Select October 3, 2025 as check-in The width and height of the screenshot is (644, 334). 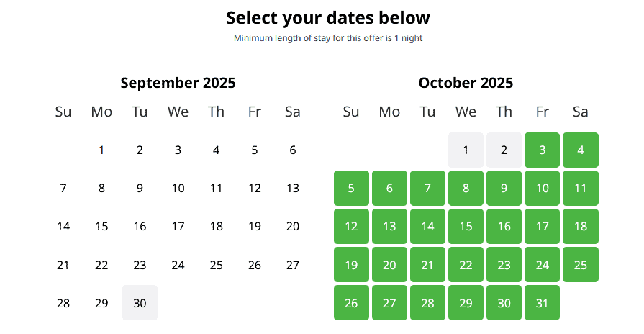pyautogui.click(x=542, y=150)
